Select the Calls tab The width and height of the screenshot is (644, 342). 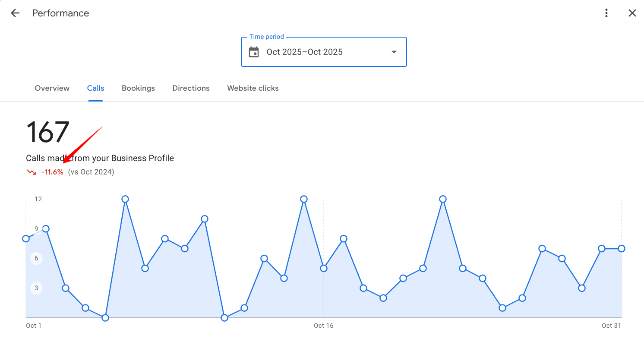[x=95, y=88]
